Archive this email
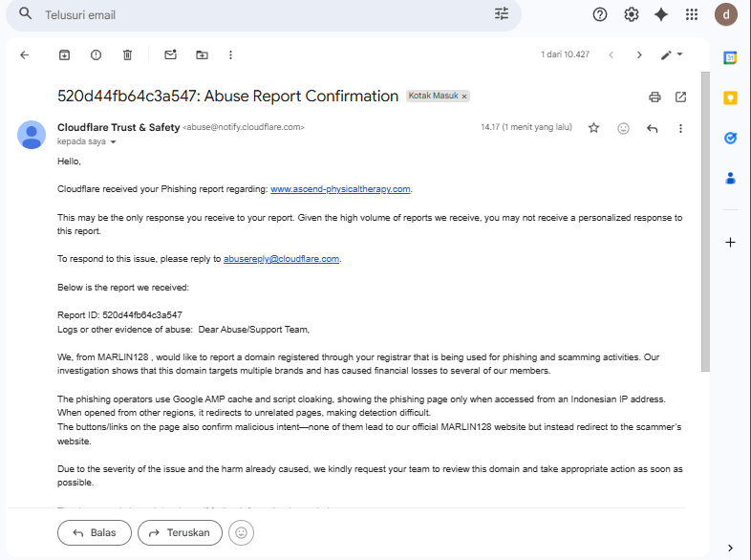Image resolution: width=751 pixels, height=560 pixels. click(x=64, y=55)
